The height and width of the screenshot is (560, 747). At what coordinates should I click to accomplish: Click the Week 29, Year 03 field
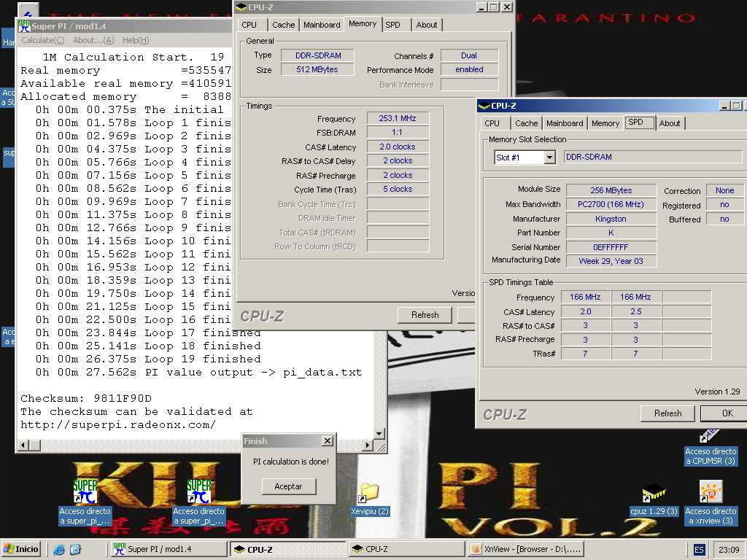611,261
